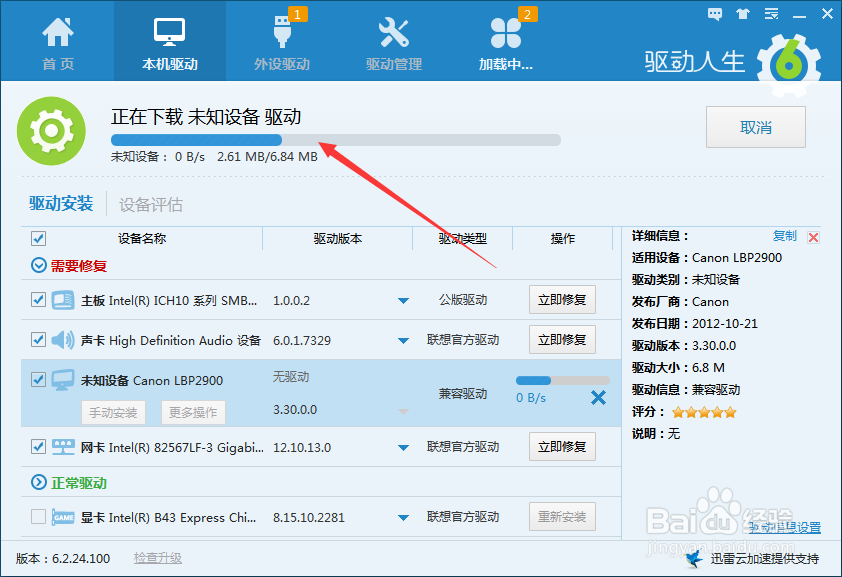Click the 版本：6.2.24.100 status text

(x=63, y=559)
